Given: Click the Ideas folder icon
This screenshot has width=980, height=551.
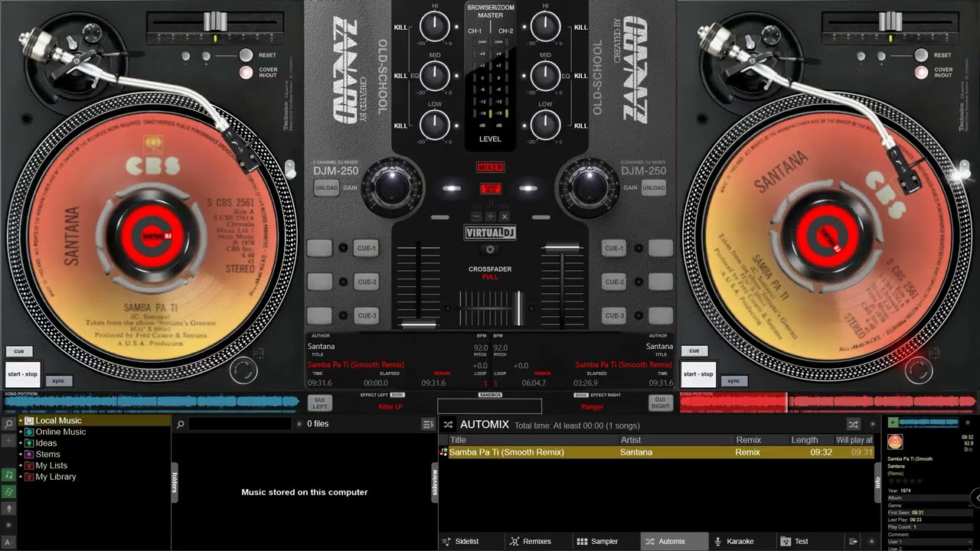Looking at the screenshot, I should point(29,443).
